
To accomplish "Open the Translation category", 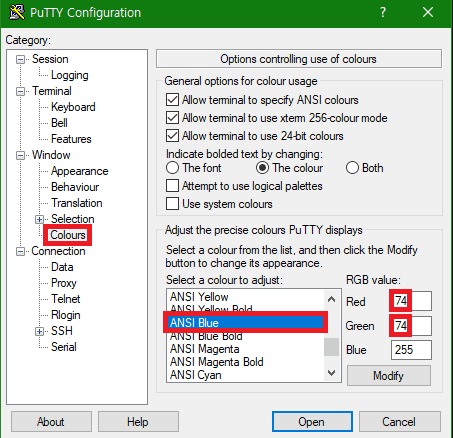I will [77, 203].
